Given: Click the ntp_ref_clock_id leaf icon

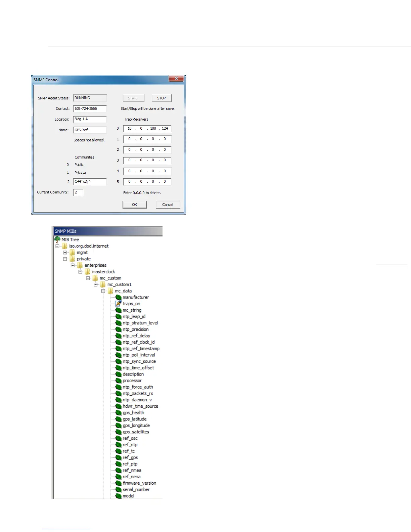Looking at the screenshot, I should [118, 342].
